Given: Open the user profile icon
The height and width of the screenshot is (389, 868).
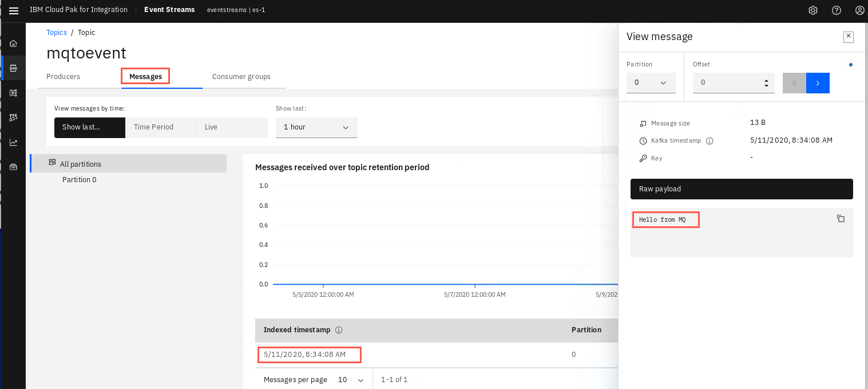Looking at the screenshot, I should (859, 10).
